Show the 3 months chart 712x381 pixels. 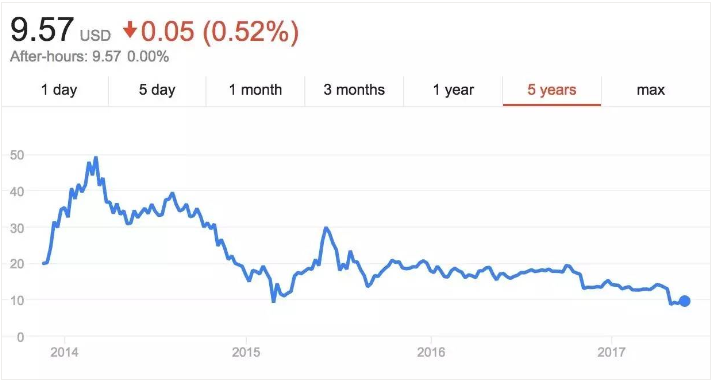354,90
